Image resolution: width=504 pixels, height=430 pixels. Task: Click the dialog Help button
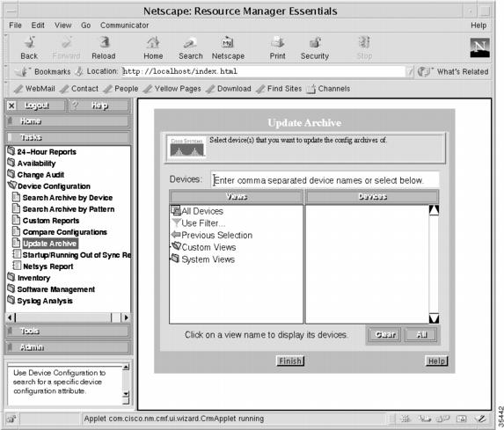(436, 361)
